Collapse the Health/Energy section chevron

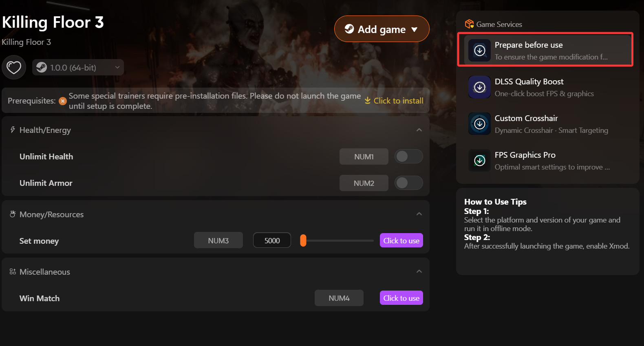point(419,130)
